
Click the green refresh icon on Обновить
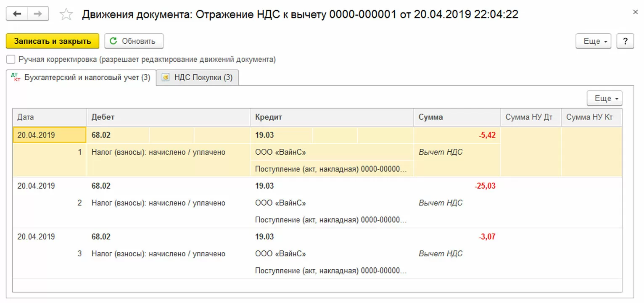pos(113,41)
